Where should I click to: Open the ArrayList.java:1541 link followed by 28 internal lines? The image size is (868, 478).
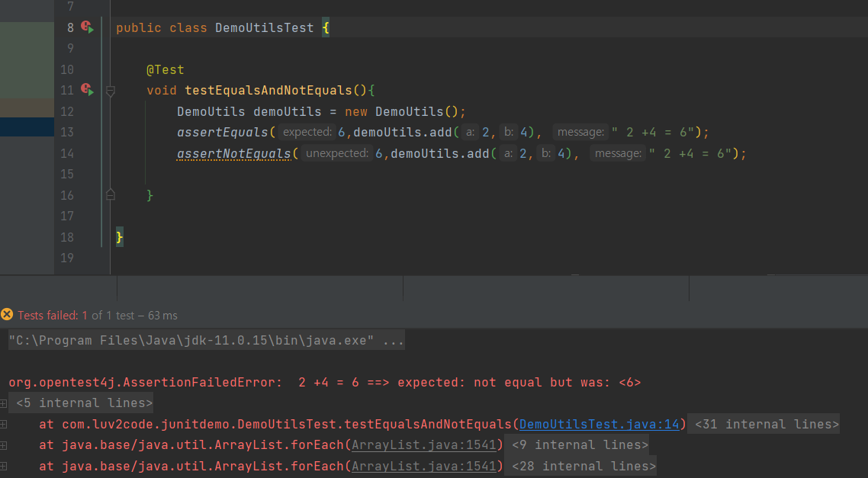[x=424, y=466]
